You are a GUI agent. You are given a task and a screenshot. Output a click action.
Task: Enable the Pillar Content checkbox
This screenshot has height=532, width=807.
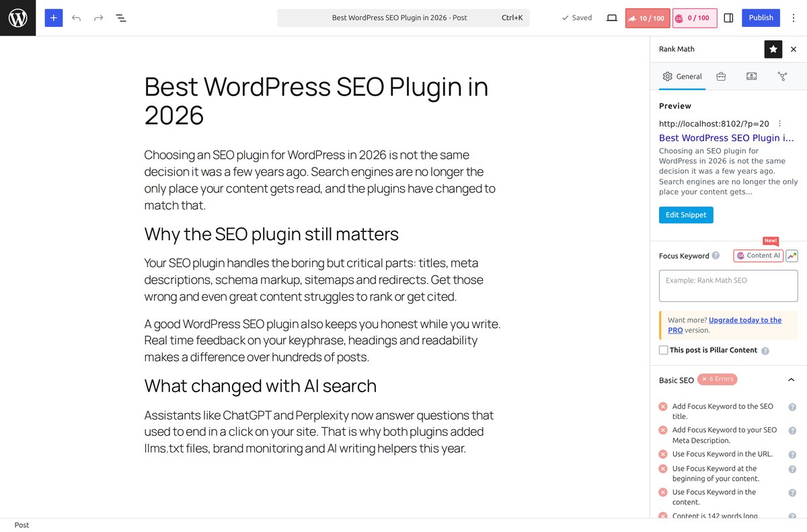coord(663,350)
